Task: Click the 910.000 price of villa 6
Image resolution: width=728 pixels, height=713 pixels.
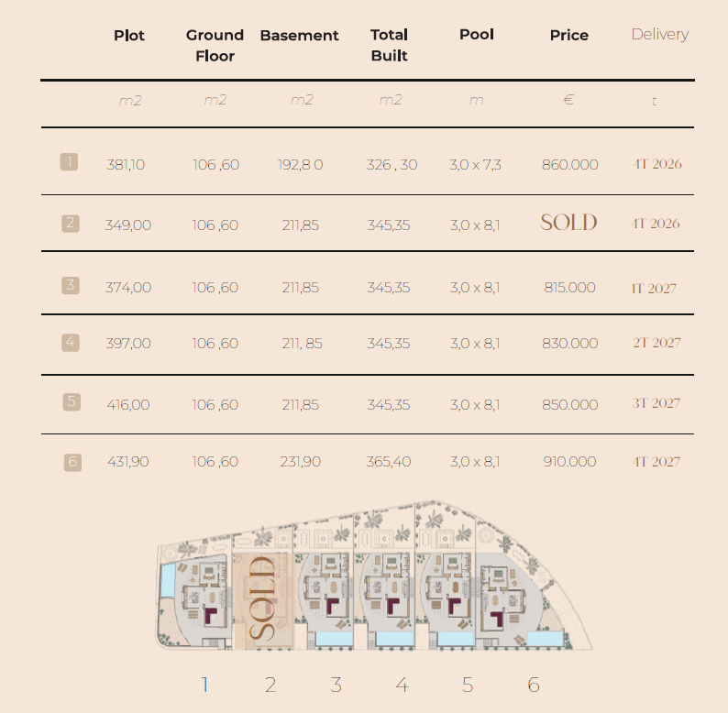Action: (x=569, y=462)
